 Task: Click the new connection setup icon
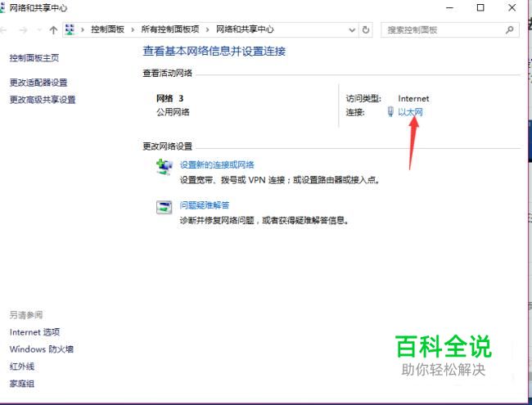pos(165,167)
